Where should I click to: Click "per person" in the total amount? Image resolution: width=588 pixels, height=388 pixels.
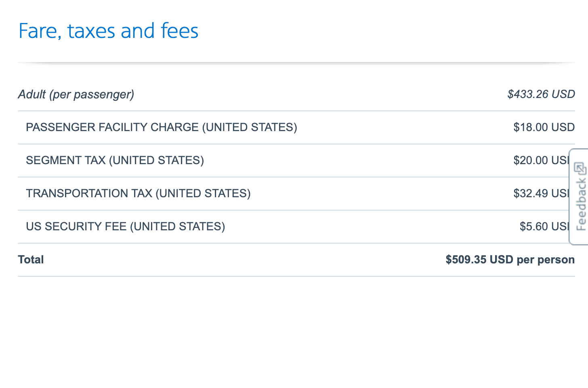click(x=546, y=260)
